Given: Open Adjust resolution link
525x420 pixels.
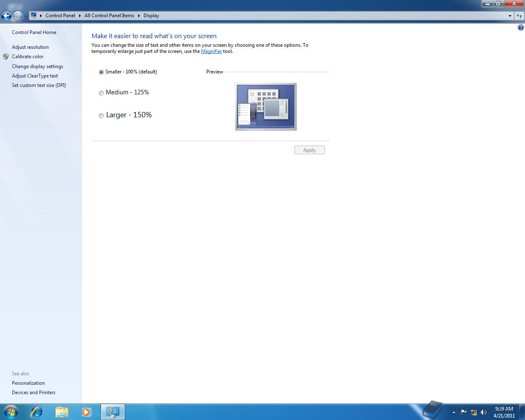Looking at the screenshot, I should 30,47.
